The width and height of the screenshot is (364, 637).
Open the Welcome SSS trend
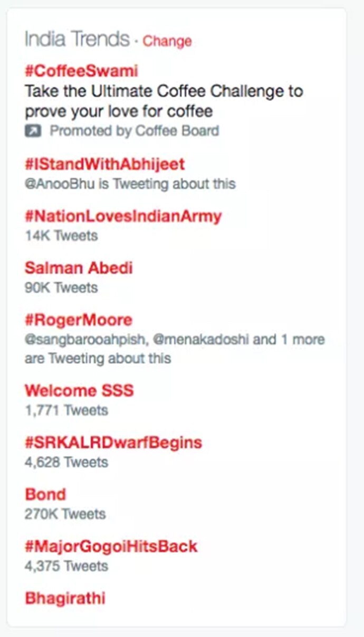click(79, 391)
